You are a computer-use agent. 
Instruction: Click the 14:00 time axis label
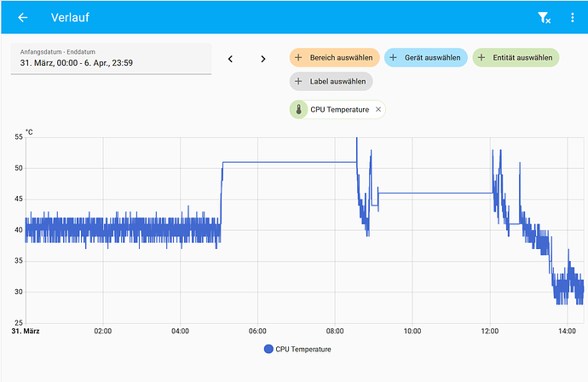coord(567,331)
